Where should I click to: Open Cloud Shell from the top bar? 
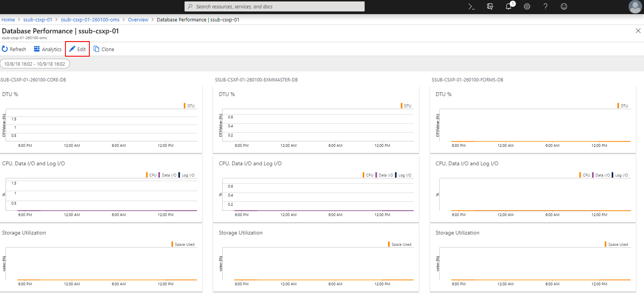(x=472, y=6)
